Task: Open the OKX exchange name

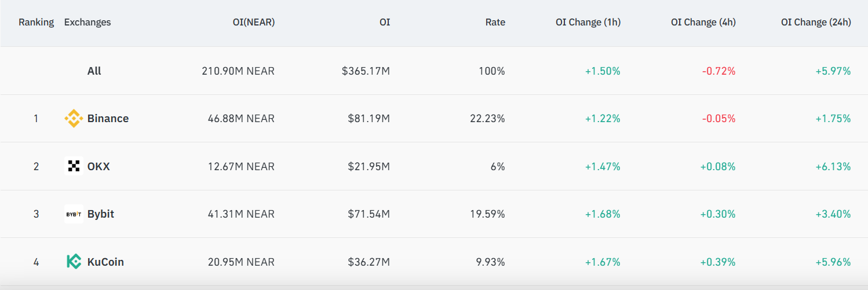Action: click(x=99, y=166)
